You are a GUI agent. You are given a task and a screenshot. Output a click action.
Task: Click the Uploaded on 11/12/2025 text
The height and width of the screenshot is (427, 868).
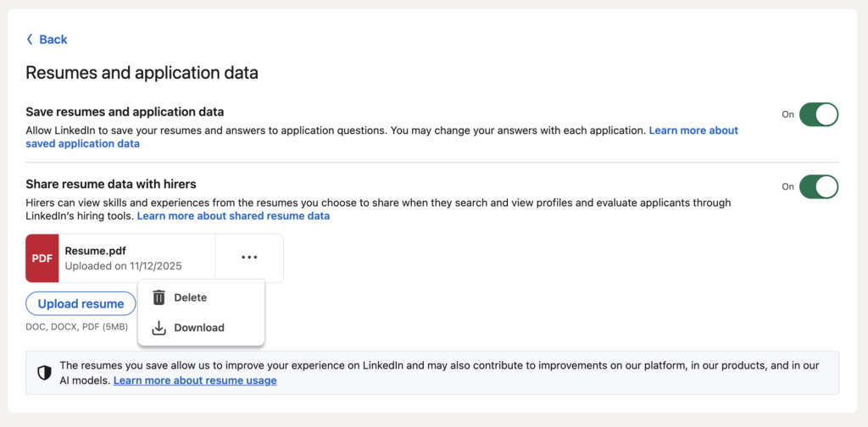[x=123, y=266]
